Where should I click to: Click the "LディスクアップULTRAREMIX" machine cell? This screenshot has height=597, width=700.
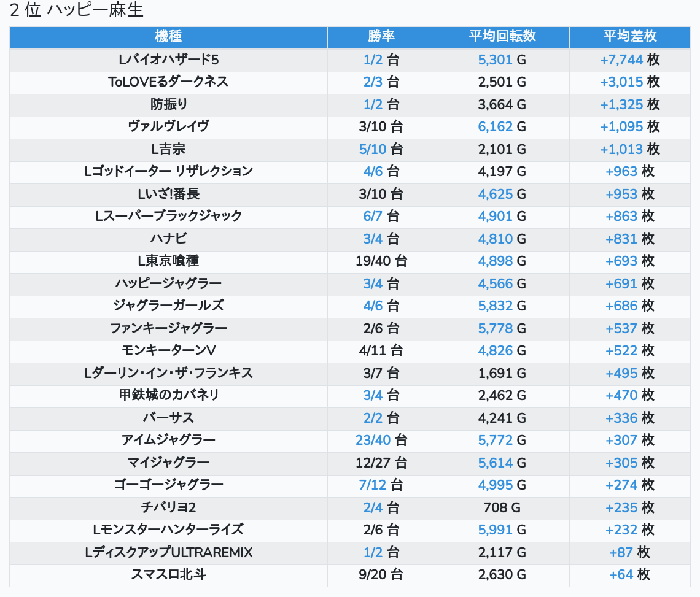click(x=168, y=552)
